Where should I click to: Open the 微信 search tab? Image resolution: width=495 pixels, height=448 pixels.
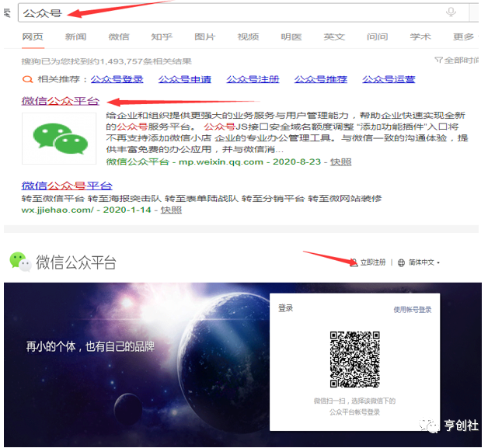119,37
